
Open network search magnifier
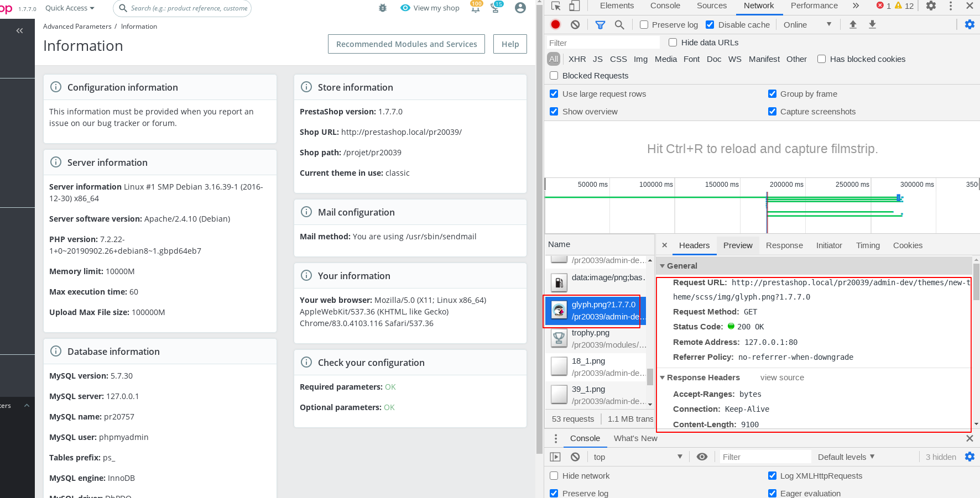[x=619, y=24]
